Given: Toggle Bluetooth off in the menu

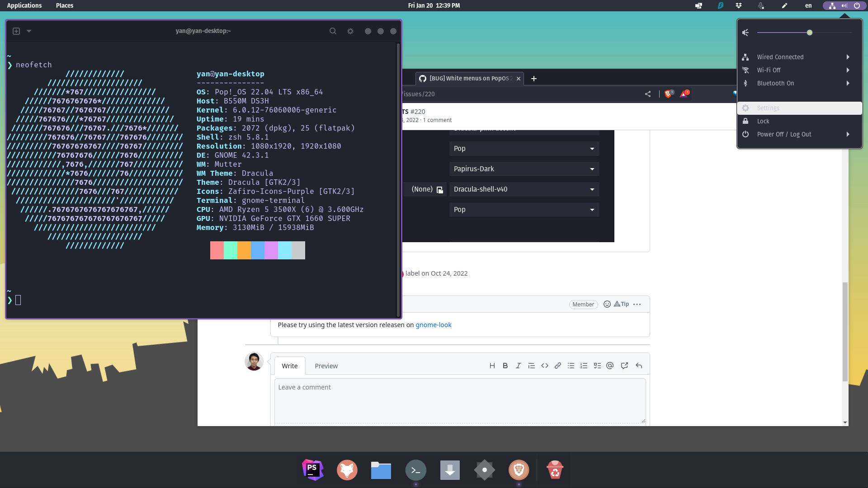Looking at the screenshot, I should [799, 83].
